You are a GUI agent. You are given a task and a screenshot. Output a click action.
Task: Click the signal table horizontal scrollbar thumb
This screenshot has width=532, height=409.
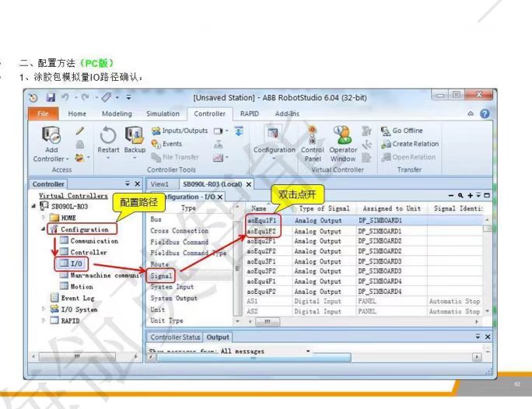click(x=268, y=321)
